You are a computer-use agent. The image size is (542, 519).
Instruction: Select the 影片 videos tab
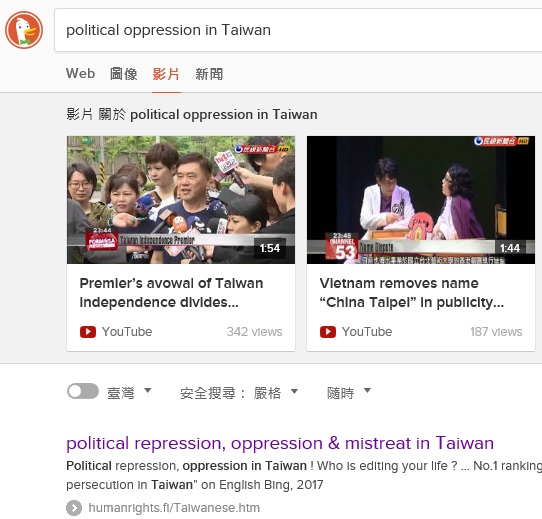click(x=166, y=74)
